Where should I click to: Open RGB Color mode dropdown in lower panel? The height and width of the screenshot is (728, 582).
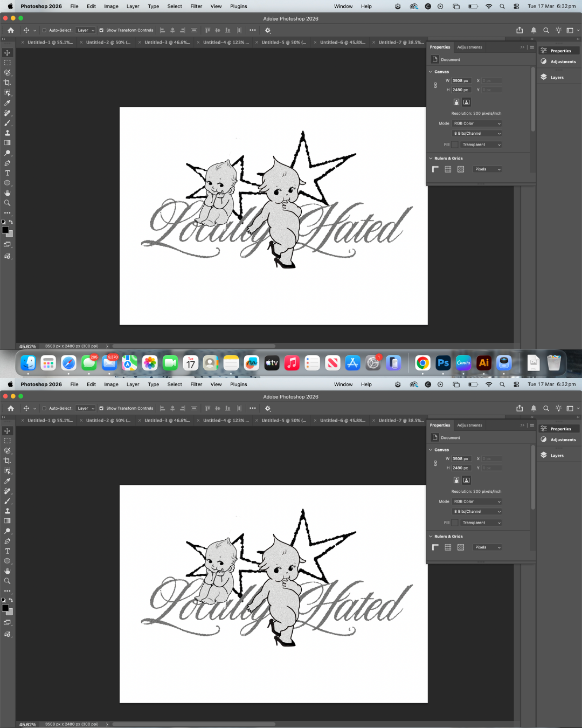point(477,502)
